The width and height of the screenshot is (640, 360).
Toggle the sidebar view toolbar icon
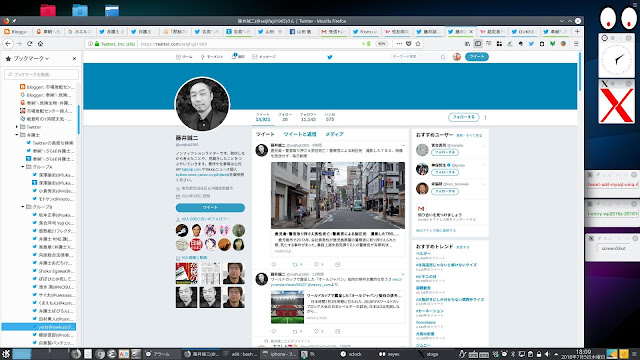[x=478, y=44]
